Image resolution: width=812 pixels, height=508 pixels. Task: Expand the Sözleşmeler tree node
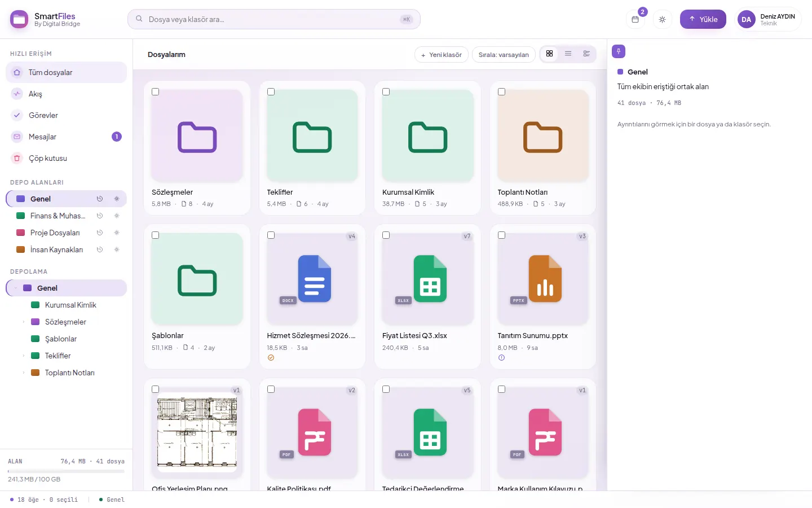click(24, 322)
